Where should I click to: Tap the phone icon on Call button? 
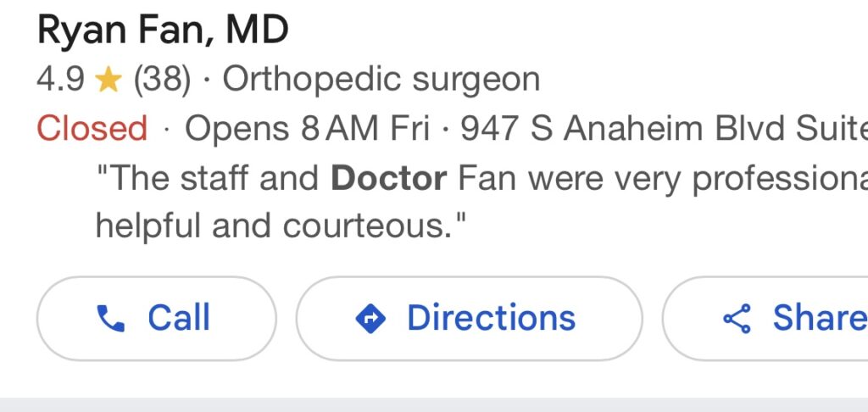[111, 319]
